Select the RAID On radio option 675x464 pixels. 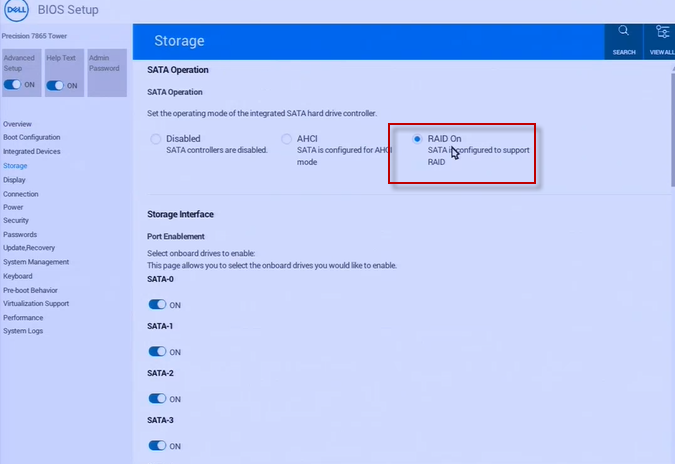[417, 139]
